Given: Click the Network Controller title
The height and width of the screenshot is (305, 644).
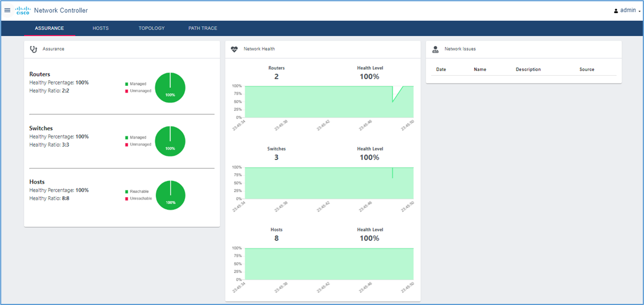Looking at the screenshot, I should [61, 10].
